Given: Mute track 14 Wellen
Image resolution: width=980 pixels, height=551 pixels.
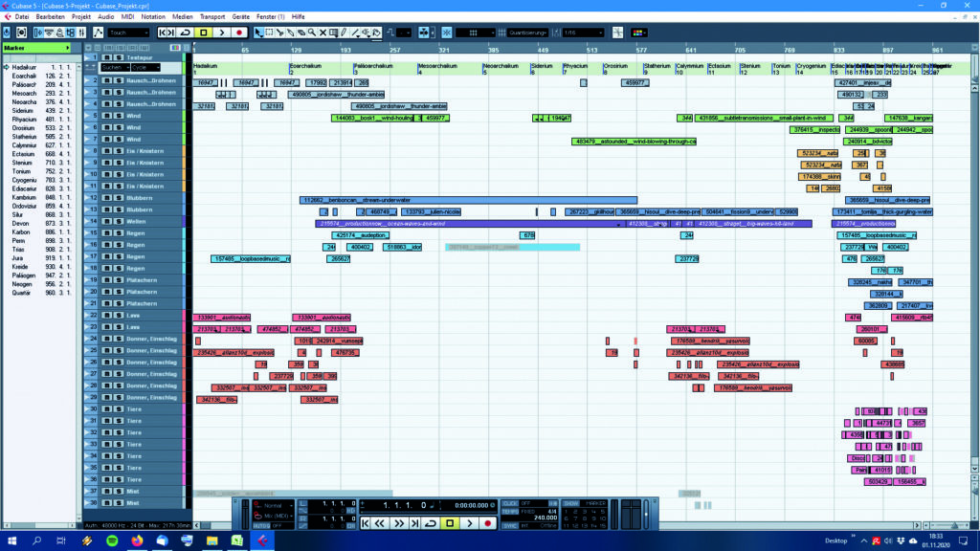Looking at the screenshot, I should click(x=107, y=221).
